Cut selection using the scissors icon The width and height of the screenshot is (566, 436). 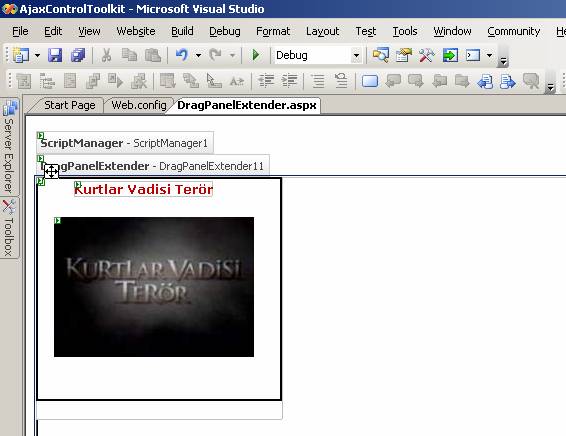[106, 55]
